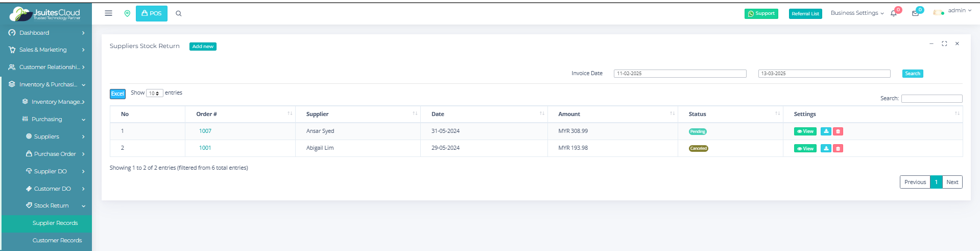
Task: Click the Invoice Date start field
Action: pos(680,74)
